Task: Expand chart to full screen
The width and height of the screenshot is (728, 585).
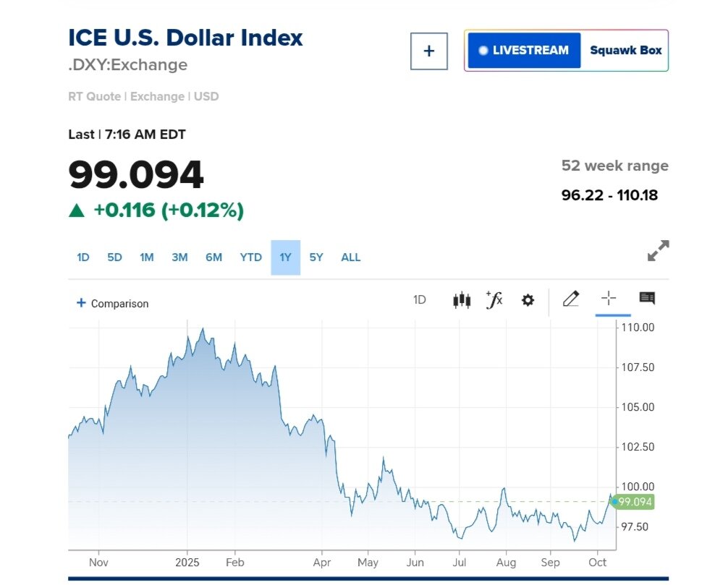Action: 658,251
